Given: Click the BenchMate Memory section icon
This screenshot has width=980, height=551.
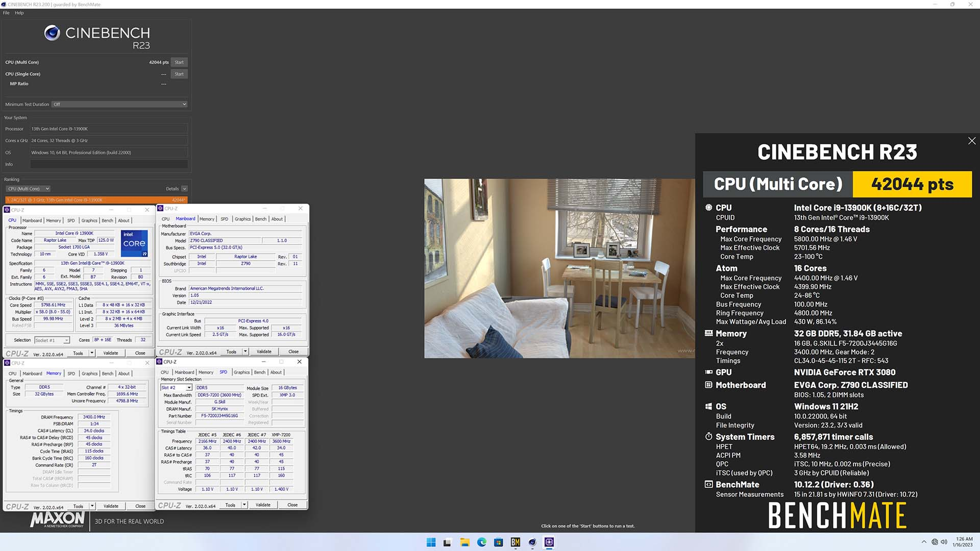Looking at the screenshot, I should [708, 333].
